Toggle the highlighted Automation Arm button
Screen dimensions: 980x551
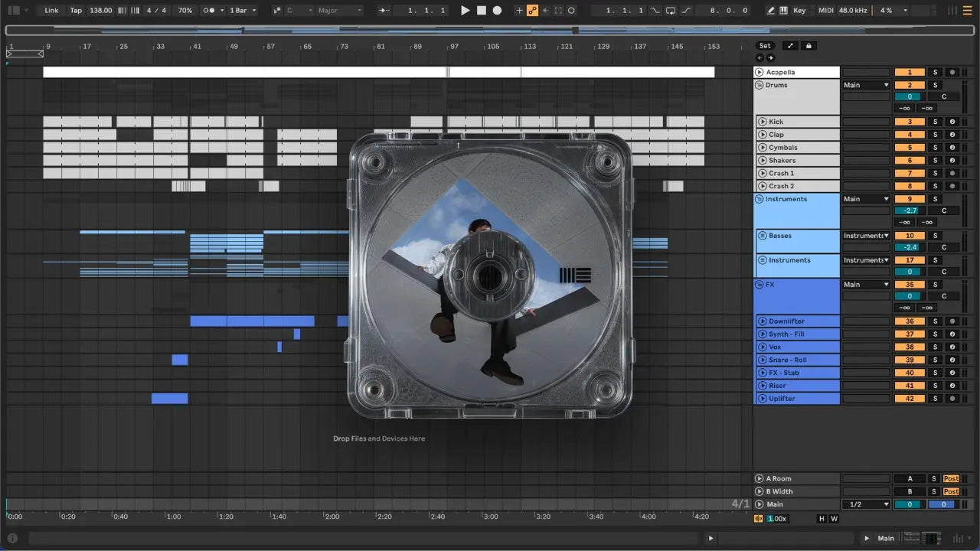point(532,11)
